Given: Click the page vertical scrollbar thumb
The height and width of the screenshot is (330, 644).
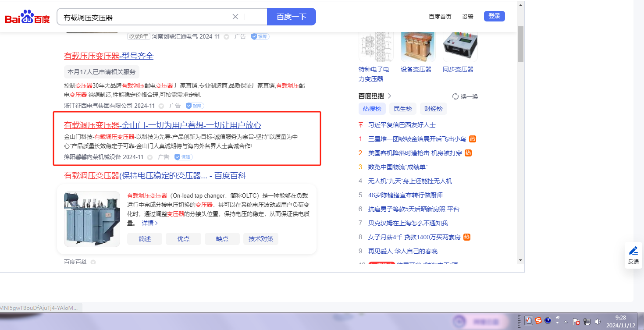Looking at the screenshot, I should click(520, 44).
